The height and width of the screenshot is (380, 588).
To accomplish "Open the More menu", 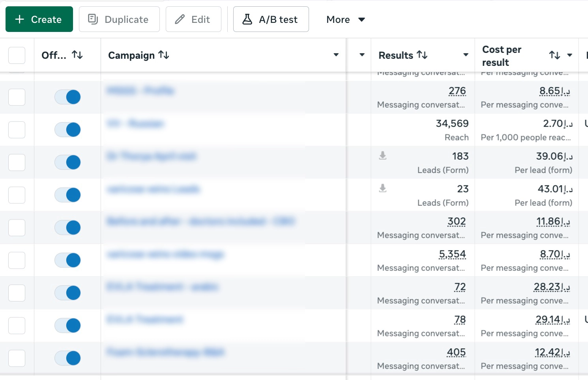I will point(346,19).
